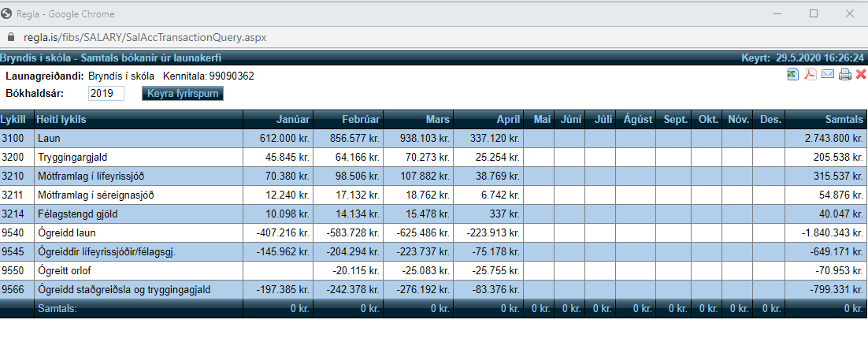
Task: Export the report to Excel
Action: tap(792, 75)
